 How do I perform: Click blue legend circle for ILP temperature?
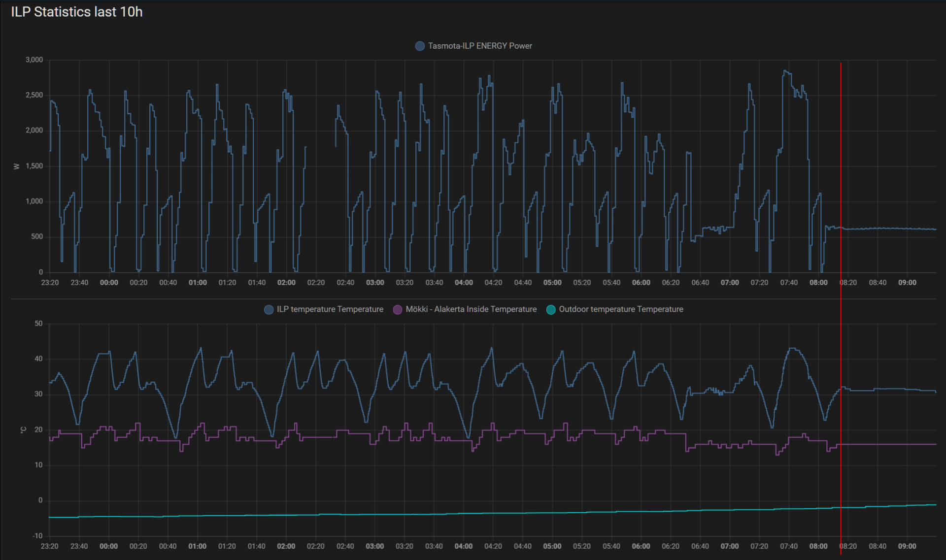click(269, 309)
